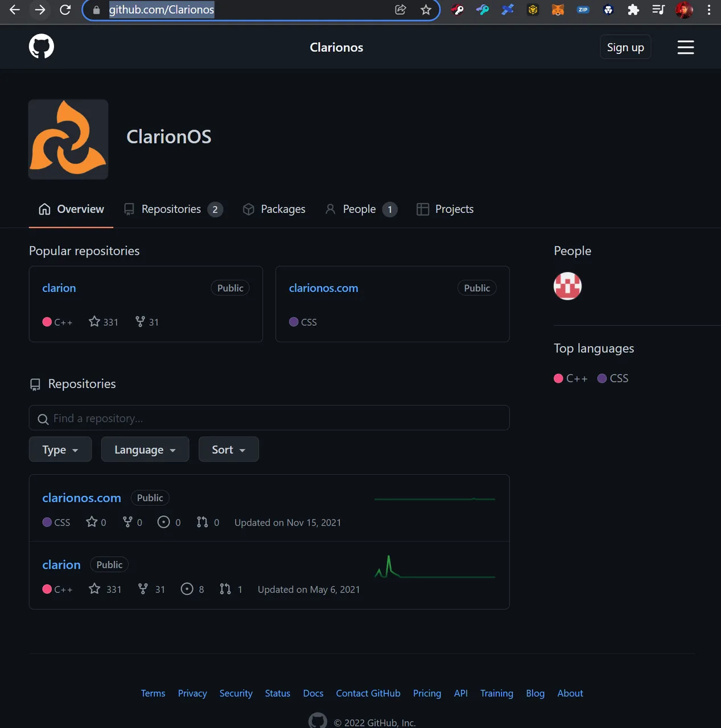
Task: Click the browser forward arrow
Action: pos(40,10)
